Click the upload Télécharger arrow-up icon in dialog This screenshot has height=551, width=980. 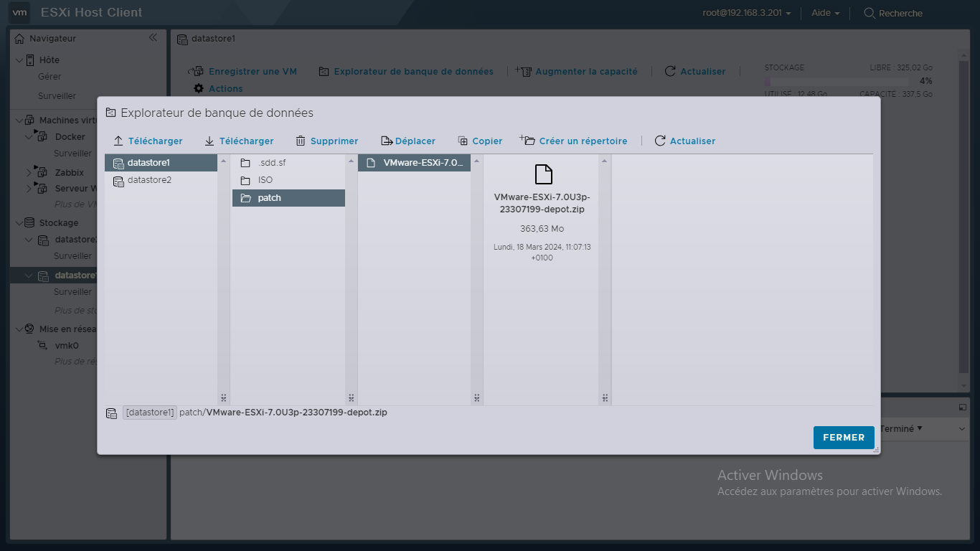[x=119, y=141]
